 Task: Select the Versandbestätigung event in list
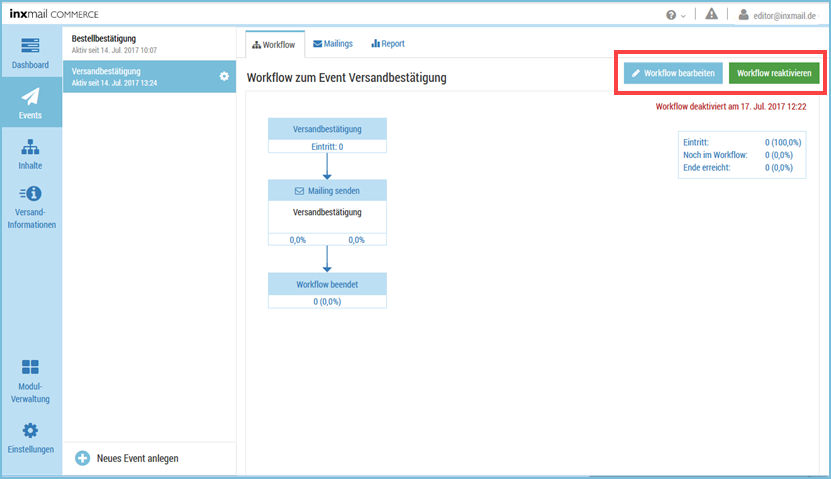point(149,76)
